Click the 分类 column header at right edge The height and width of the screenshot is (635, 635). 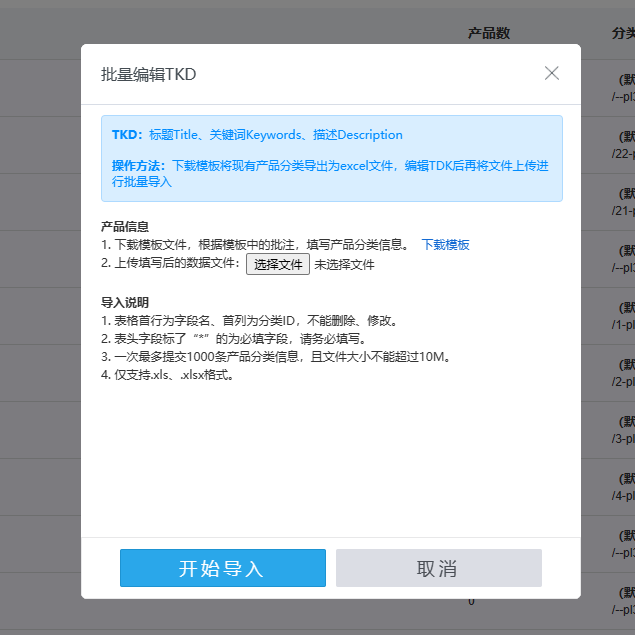click(623, 33)
